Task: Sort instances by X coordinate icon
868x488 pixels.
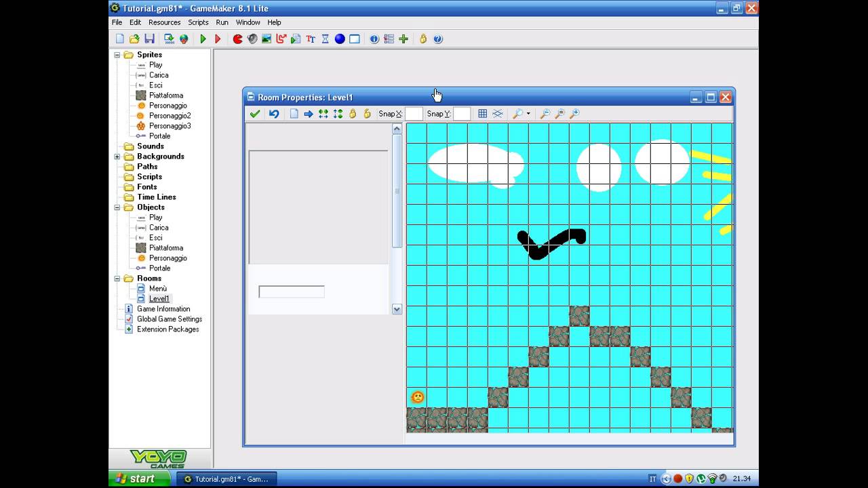Action: 323,114
